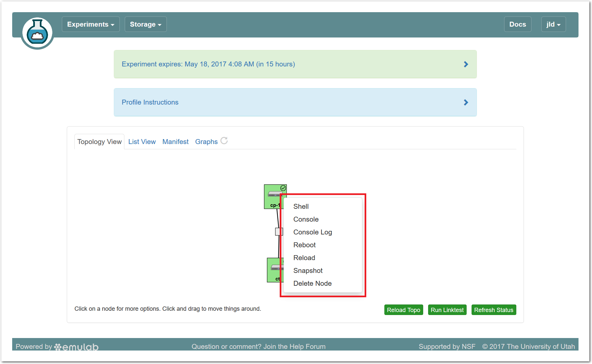Expand the Profile Instructions chevron

(466, 102)
